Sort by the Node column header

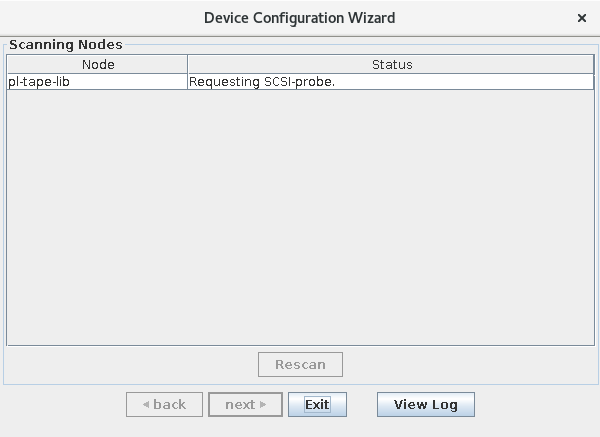(97, 65)
